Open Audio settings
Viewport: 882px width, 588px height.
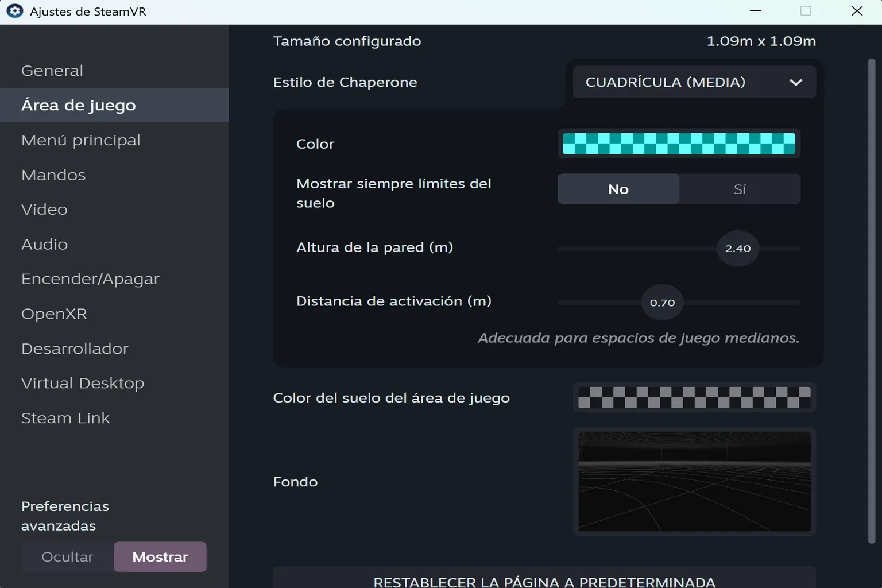click(114, 244)
